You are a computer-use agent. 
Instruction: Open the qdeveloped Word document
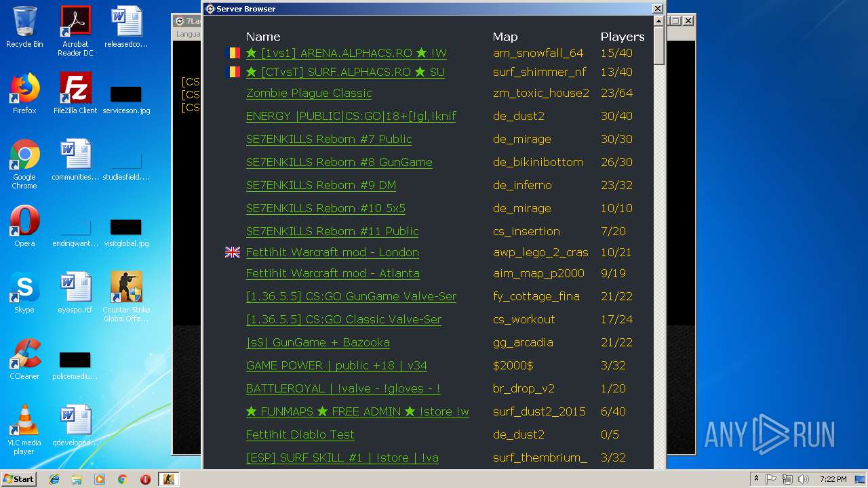pos(75,426)
